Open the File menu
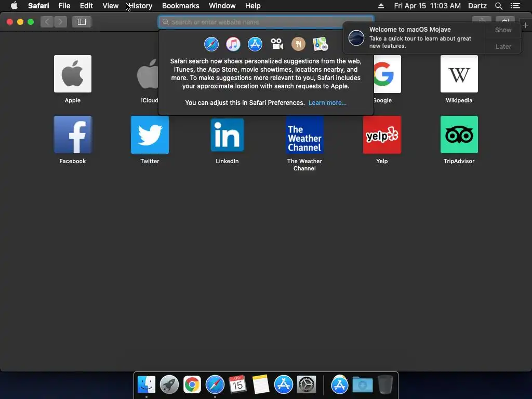Viewport: 532px width, 399px height. click(x=64, y=6)
